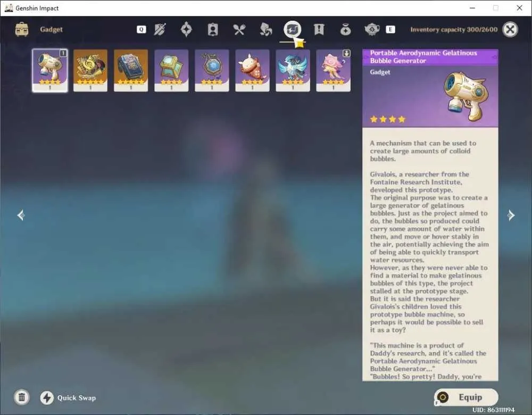Click the Q previous-tab key hint
Viewport: 532px width, 415px height.
(141, 29)
